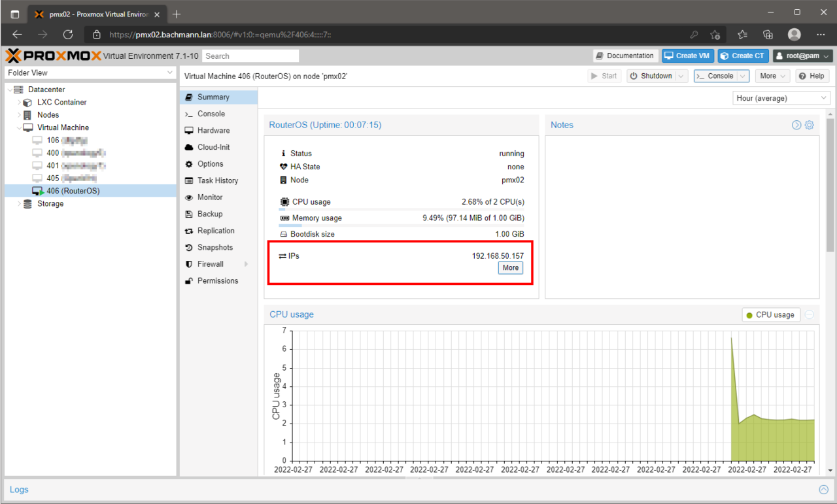Click the Notes panel expand arrow icon
Screen dimensions: 837x504
[796, 125]
